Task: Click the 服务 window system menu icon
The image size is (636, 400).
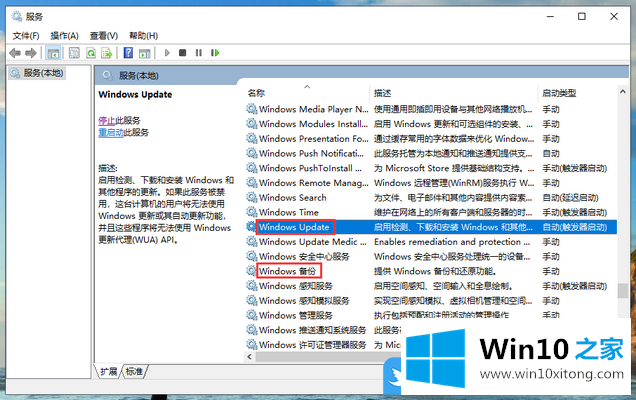Action: tap(17, 16)
